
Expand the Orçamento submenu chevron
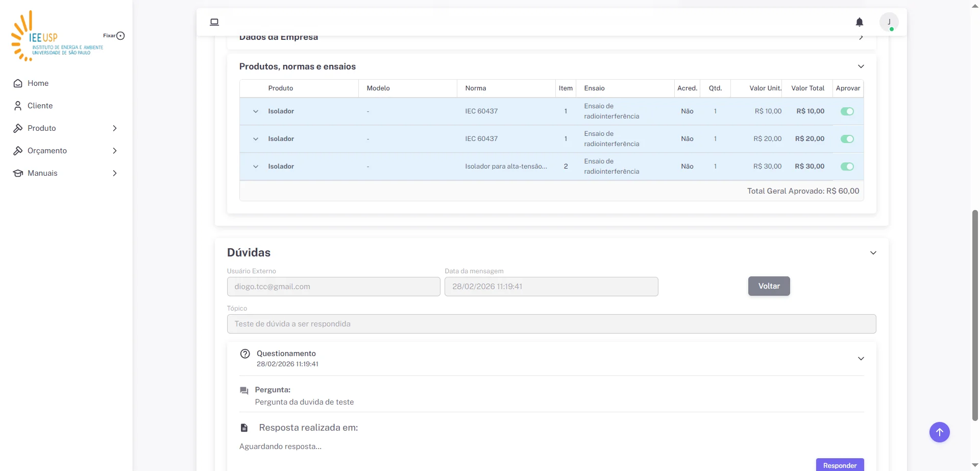click(x=115, y=151)
